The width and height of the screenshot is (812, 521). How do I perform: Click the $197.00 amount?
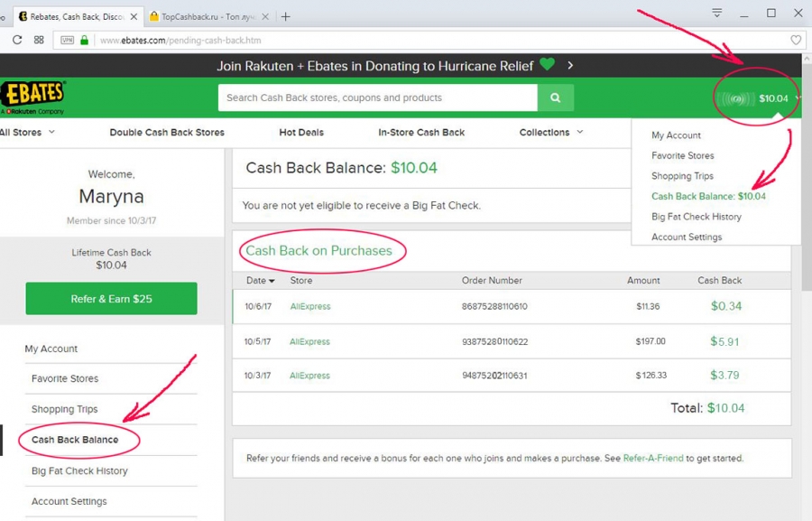651,341
